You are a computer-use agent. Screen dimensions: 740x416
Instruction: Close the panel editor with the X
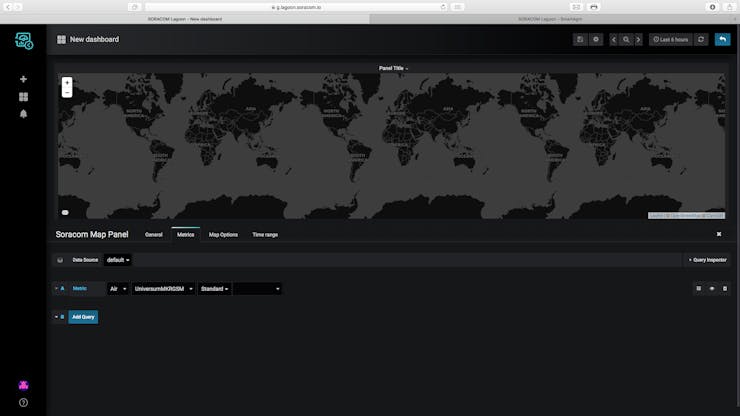click(x=719, y=234)
